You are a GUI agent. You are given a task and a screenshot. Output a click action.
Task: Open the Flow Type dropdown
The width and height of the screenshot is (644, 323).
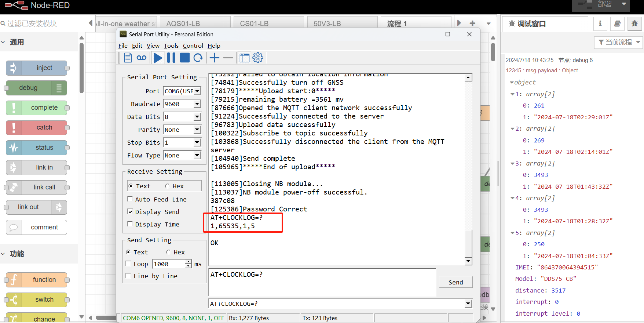197,155
